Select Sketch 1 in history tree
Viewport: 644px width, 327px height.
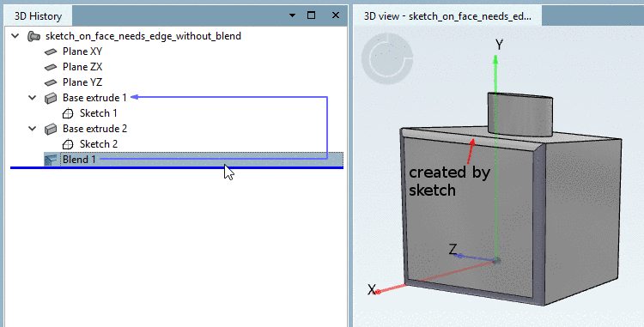tap(98, 113)
